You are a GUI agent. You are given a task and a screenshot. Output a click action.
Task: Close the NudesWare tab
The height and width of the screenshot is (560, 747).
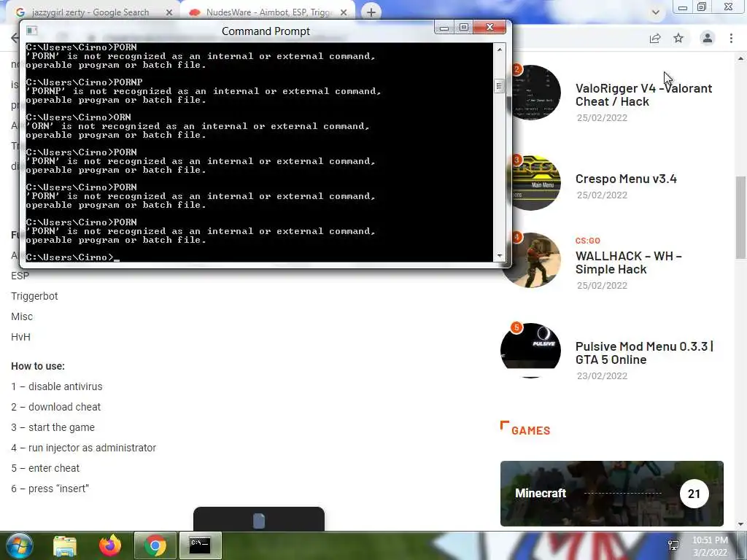(344, 12)
